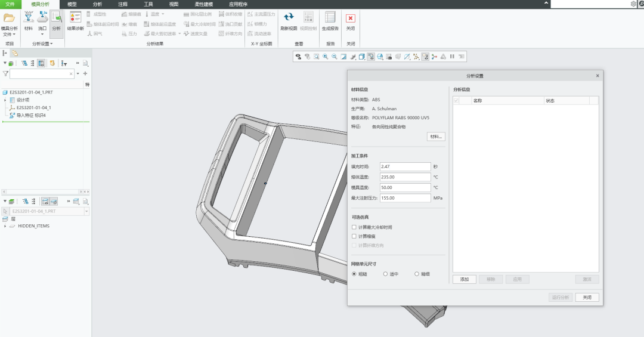The width and height of the screenshot is (644, 337).
Task: Expand the 浇口 dropdown arrow
Action: click(x=42, y=33)
